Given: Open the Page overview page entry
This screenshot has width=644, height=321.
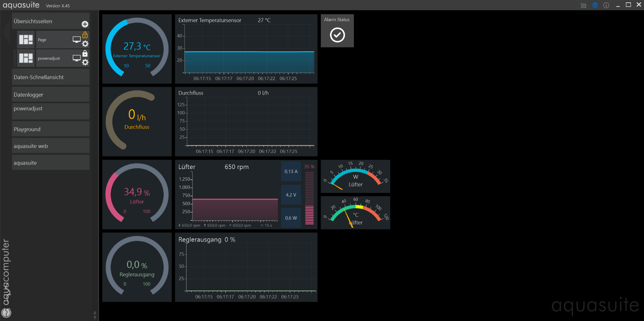Looking at the screenshot, I should [53, 40].
